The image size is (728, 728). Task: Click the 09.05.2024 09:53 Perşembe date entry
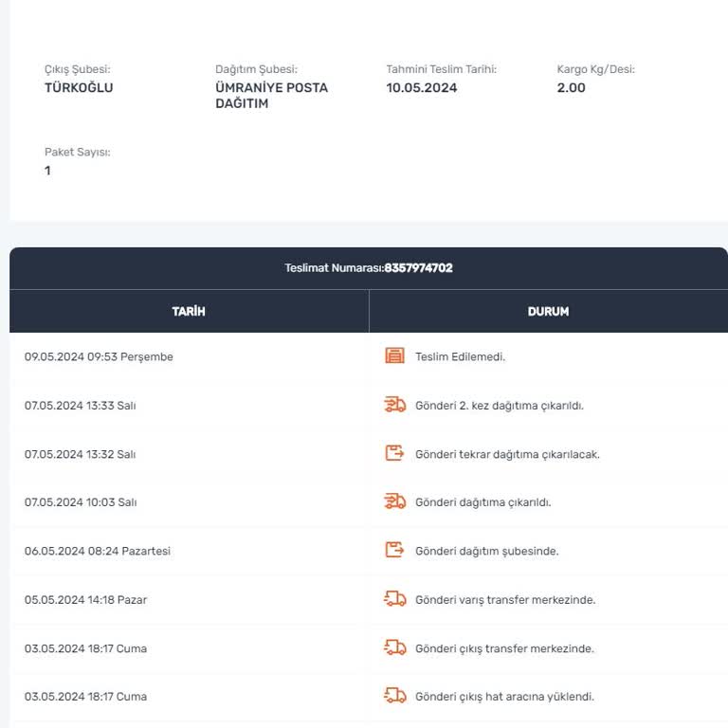coord(99,356)
